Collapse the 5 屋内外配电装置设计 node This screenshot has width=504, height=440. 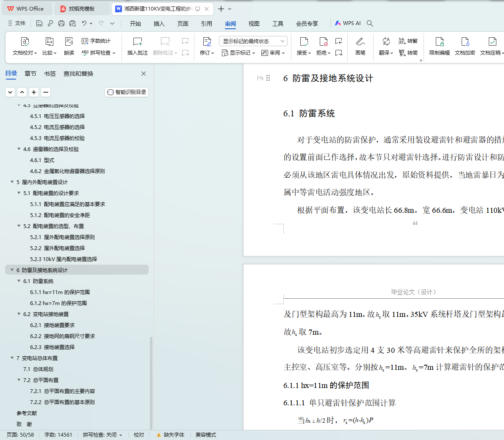tap(12, 182)
